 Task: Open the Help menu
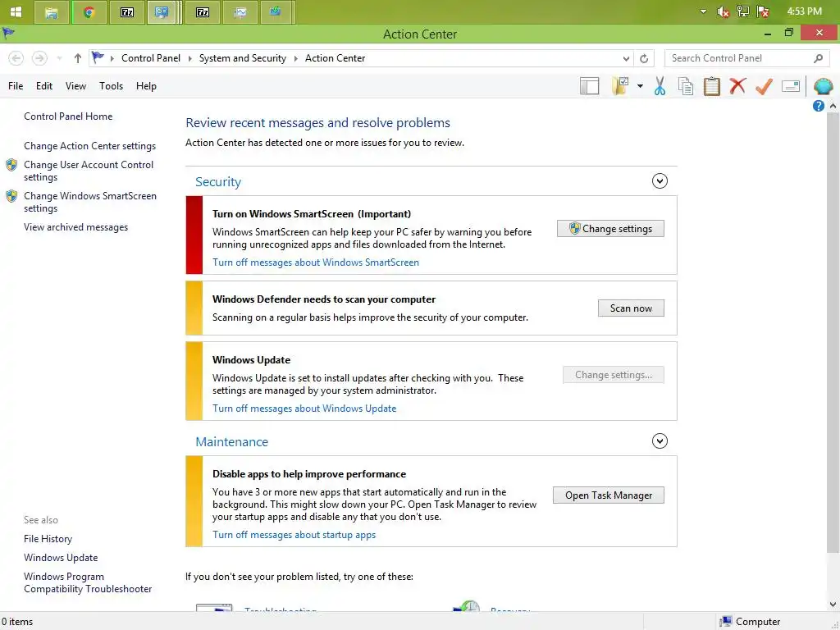146,85
